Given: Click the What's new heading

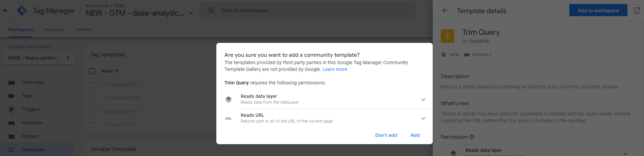Looking at the screenshot, I should pyautogui.click(x=455, y=103).
